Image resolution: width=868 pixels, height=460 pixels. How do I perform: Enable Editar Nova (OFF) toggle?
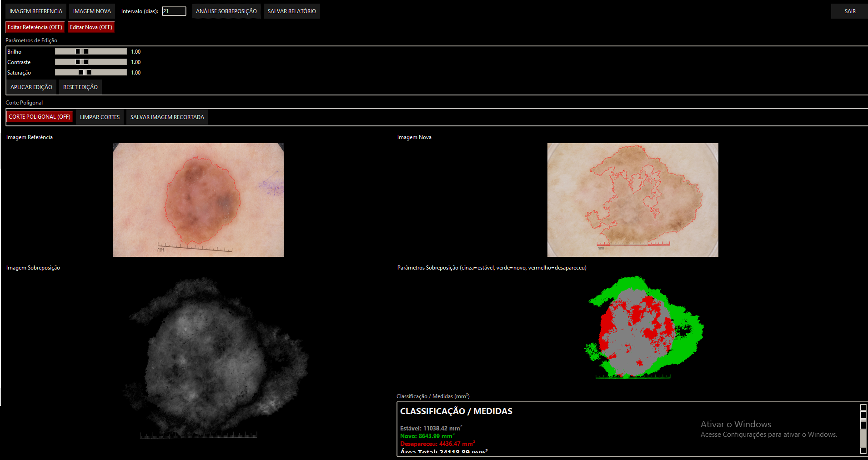pyautogui.click(x=91, y=27)
